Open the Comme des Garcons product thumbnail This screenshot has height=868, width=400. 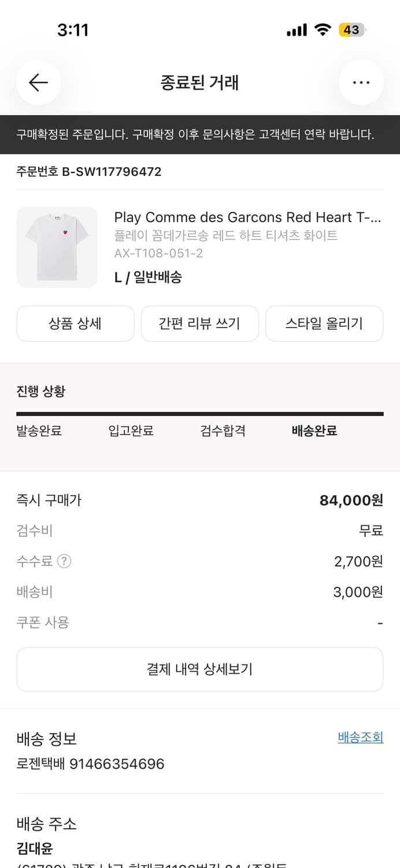[57, 247]
